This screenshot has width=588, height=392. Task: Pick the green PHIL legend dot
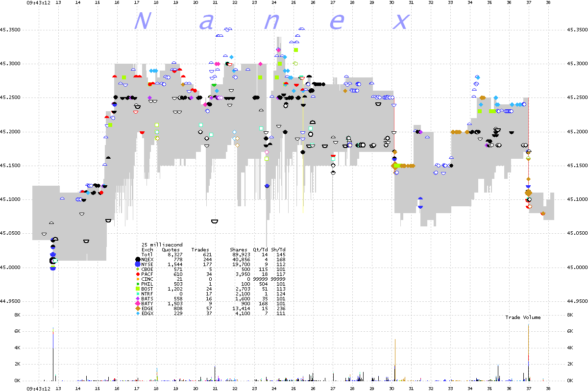click(138, 284)
